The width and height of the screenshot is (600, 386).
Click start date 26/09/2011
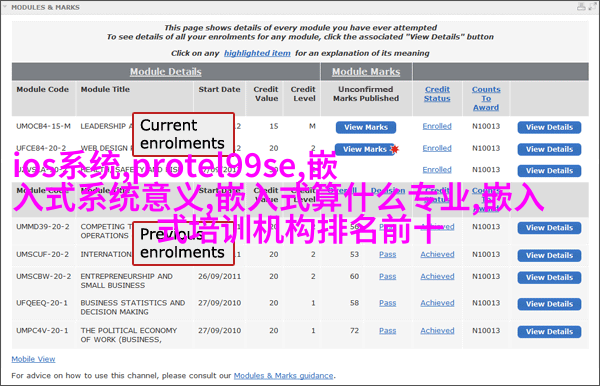point(219,276)
